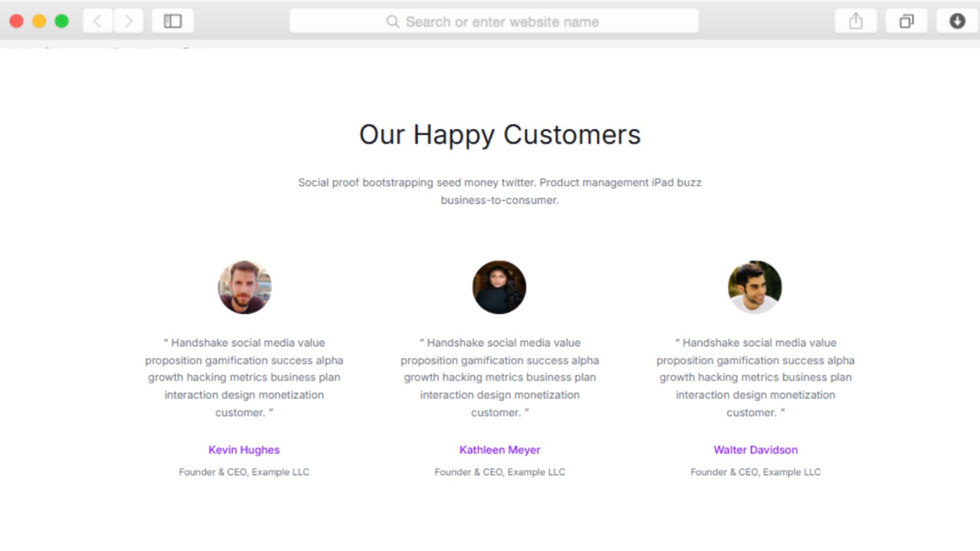Click the red close window button
This screenshot has height=551, width=980.
(x=16, y=21)
